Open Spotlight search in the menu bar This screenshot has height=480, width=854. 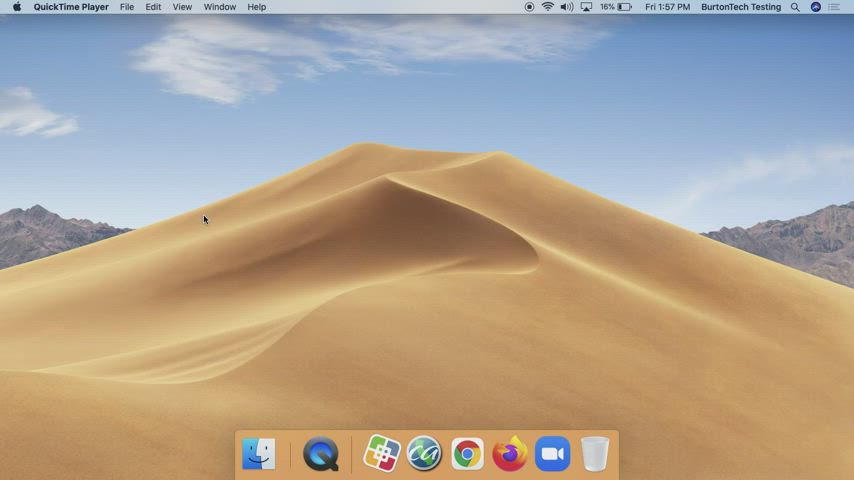click(x=795, y=7)
